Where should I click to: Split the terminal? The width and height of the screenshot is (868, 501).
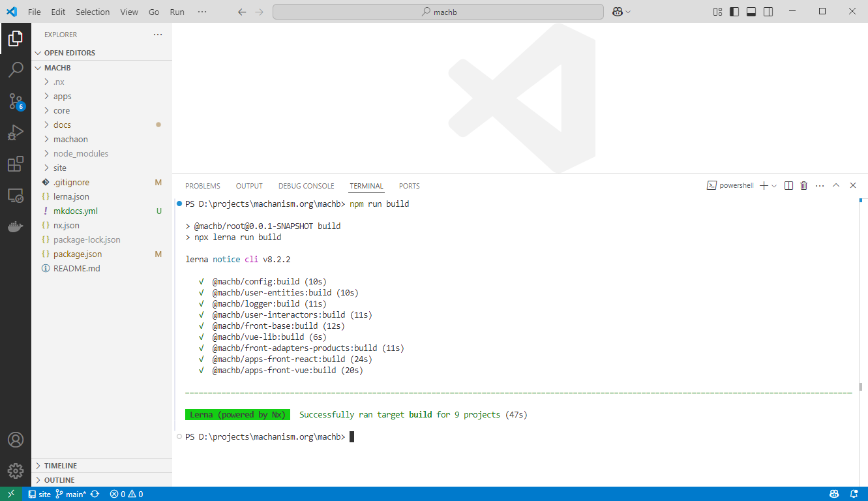pos(788,186)
